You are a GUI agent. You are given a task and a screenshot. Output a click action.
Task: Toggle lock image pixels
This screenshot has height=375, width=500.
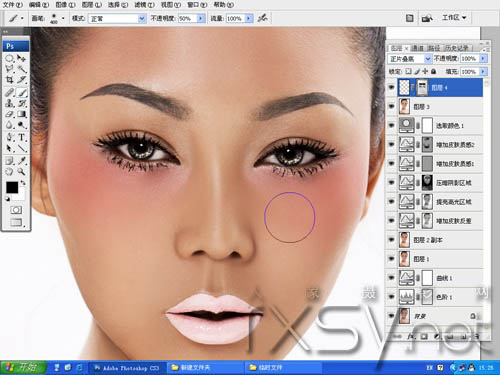(417, 71)
